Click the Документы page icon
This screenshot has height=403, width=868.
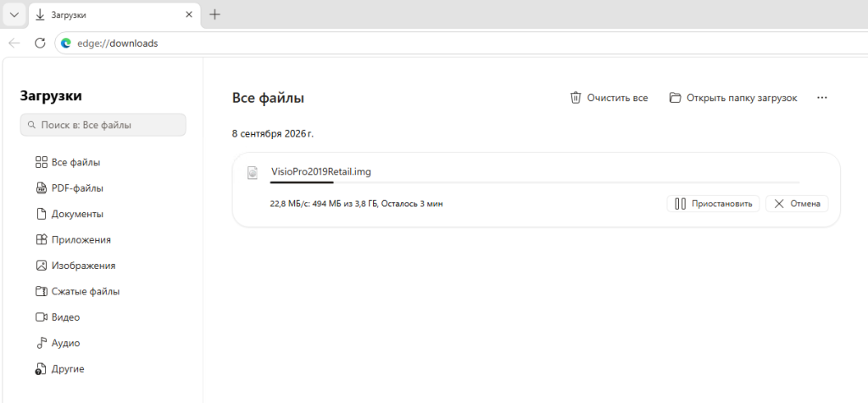pyautogui.click(x=41, y=214)
